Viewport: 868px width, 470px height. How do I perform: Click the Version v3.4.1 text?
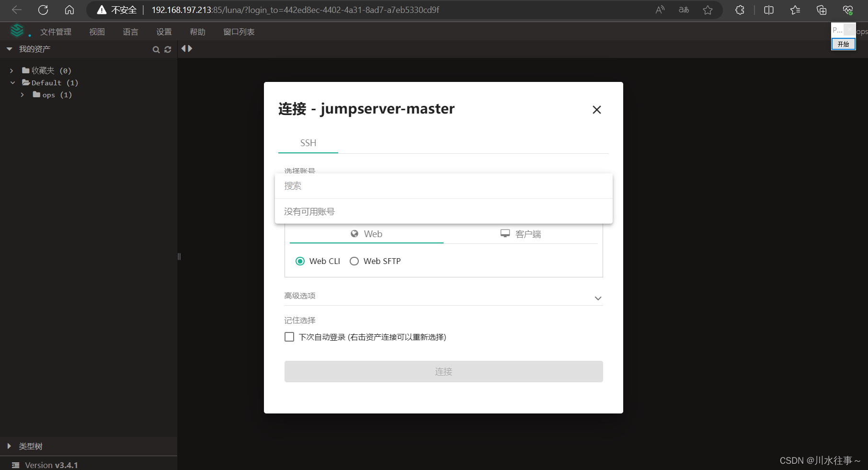51,465
